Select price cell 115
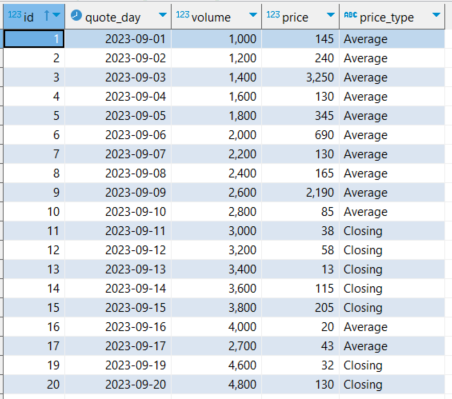This screenshot has height=399, width=452. 301,288
